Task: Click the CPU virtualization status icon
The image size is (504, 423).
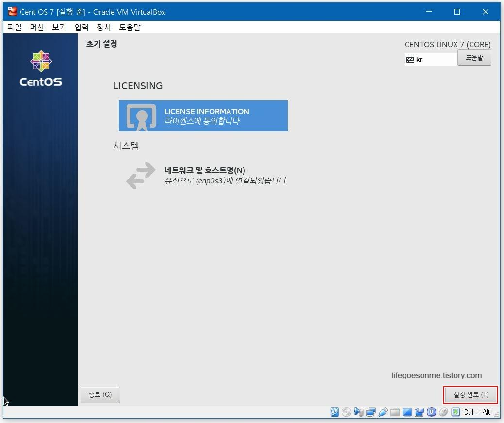Action: tap(431, 412)
